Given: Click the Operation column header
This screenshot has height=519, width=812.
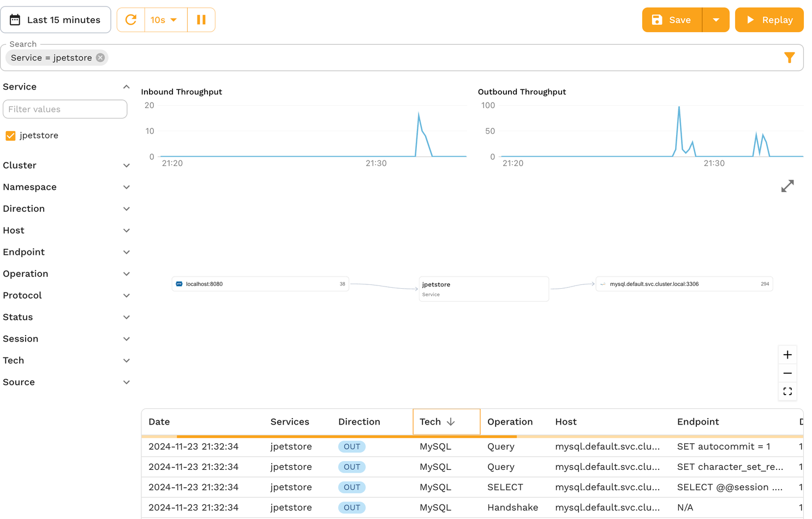Looking at the screenshot, I should click(510, 422).
